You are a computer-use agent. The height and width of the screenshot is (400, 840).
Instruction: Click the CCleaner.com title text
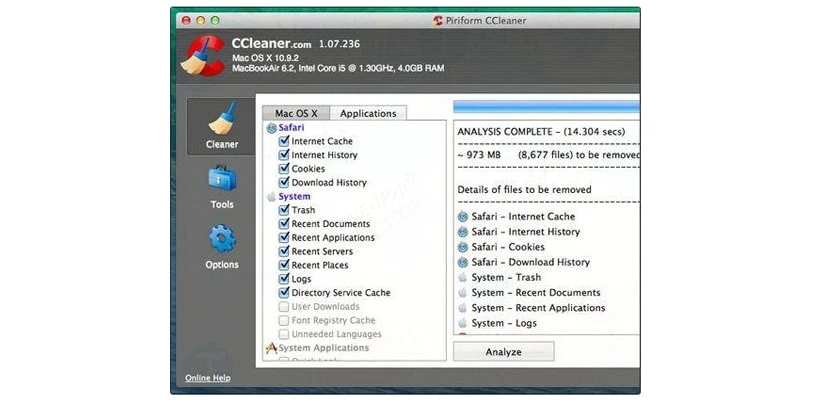[x=272, y=43]
